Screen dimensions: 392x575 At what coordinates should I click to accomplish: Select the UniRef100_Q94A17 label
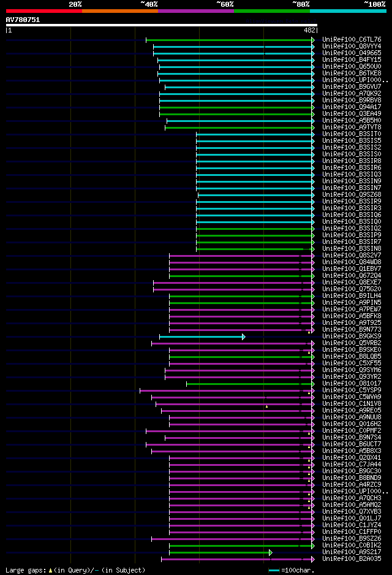click(x=352, y=107)
